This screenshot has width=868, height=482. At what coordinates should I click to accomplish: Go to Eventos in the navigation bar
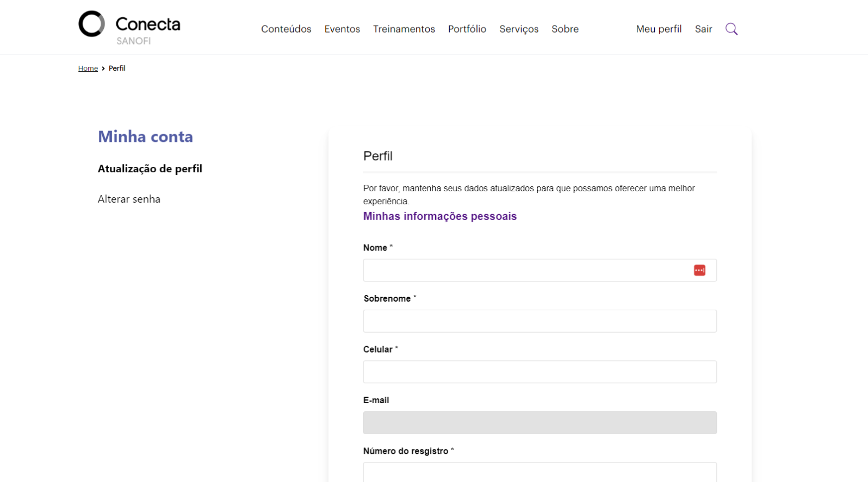[x=342, y=29]
